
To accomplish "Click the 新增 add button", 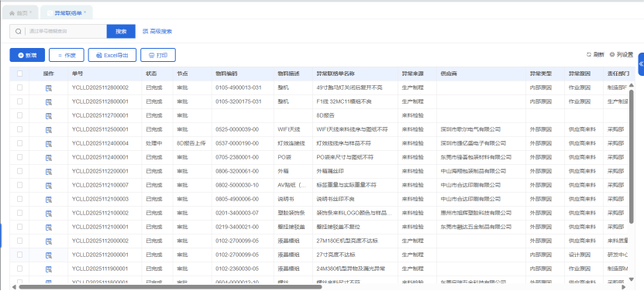I will (27, 55).
